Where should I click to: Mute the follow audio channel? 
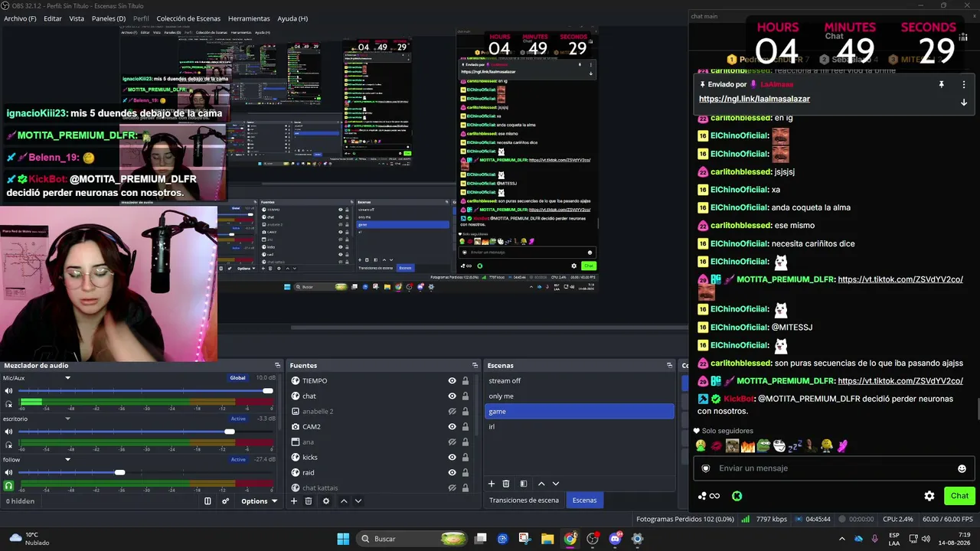(9, 472)
